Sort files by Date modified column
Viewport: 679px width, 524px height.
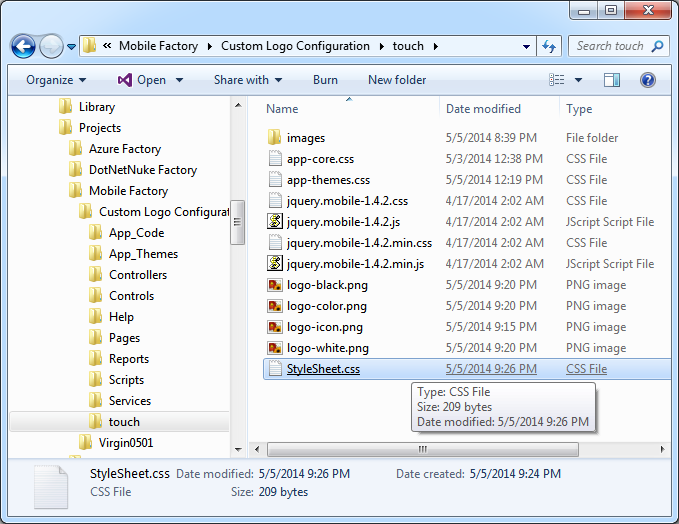[483, 109]
